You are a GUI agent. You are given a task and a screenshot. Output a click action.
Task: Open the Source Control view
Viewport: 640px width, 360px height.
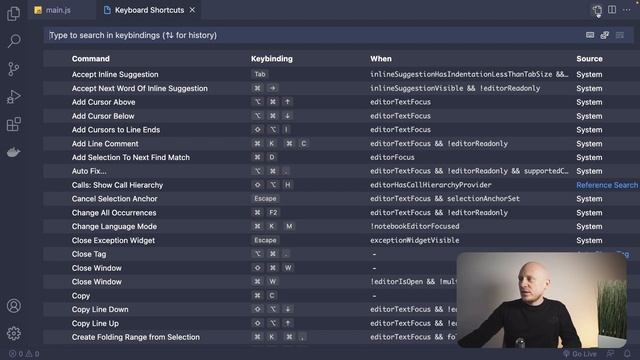click(x=13, y=69)
